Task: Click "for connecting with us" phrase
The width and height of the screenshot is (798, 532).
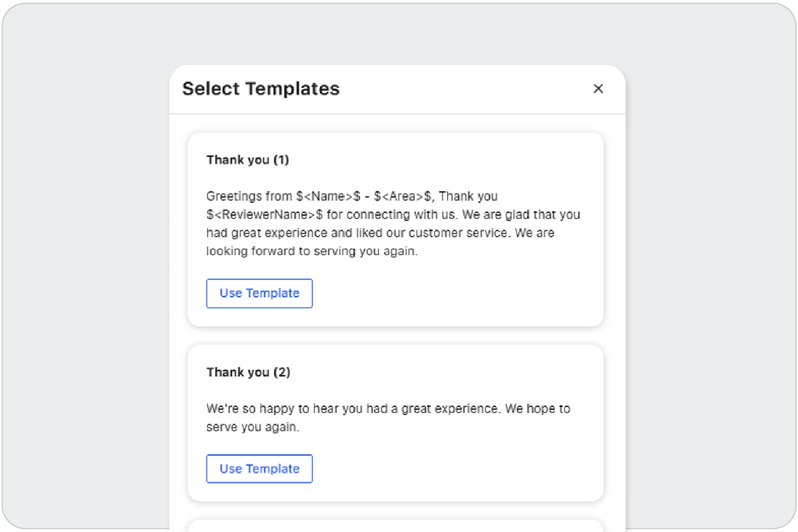Action: [x=391, y=215]
